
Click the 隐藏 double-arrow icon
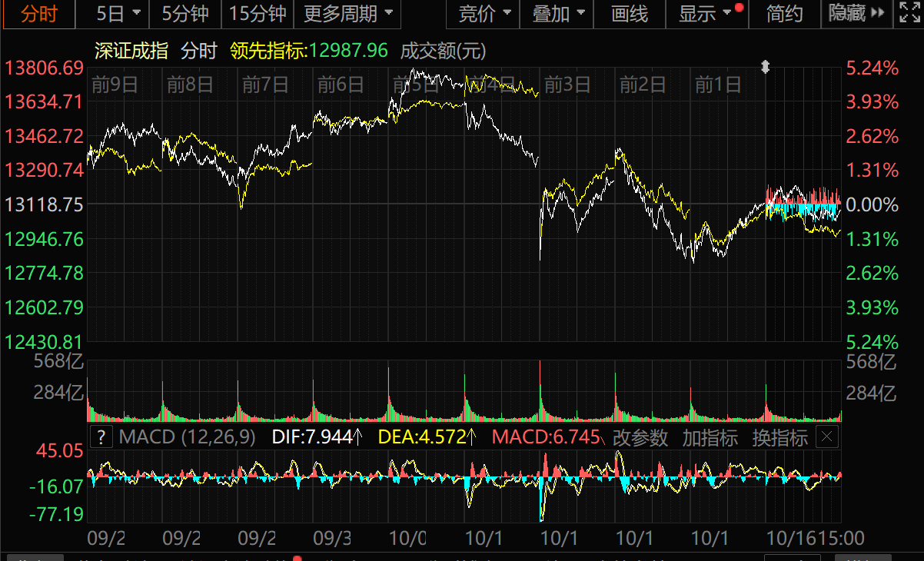click(878, 13)
